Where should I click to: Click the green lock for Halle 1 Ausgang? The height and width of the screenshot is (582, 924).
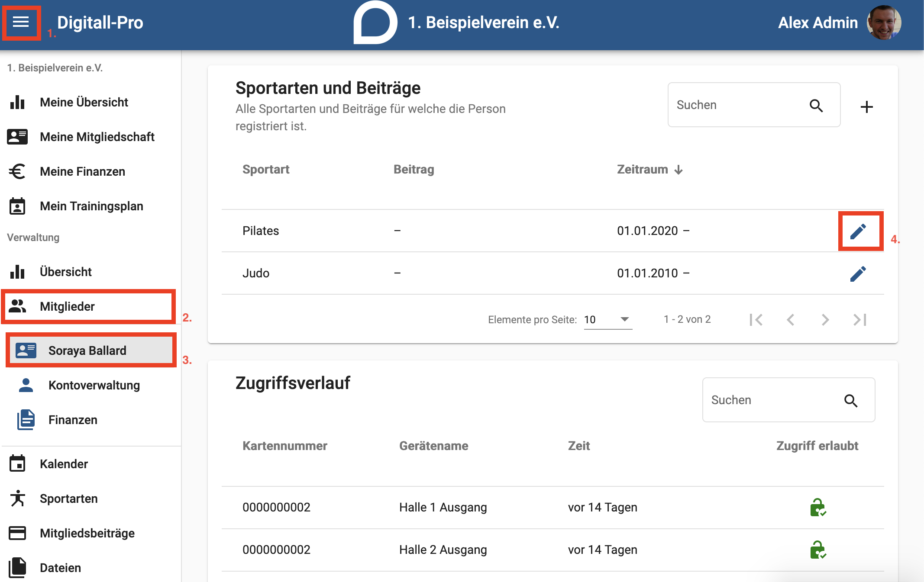817,507
